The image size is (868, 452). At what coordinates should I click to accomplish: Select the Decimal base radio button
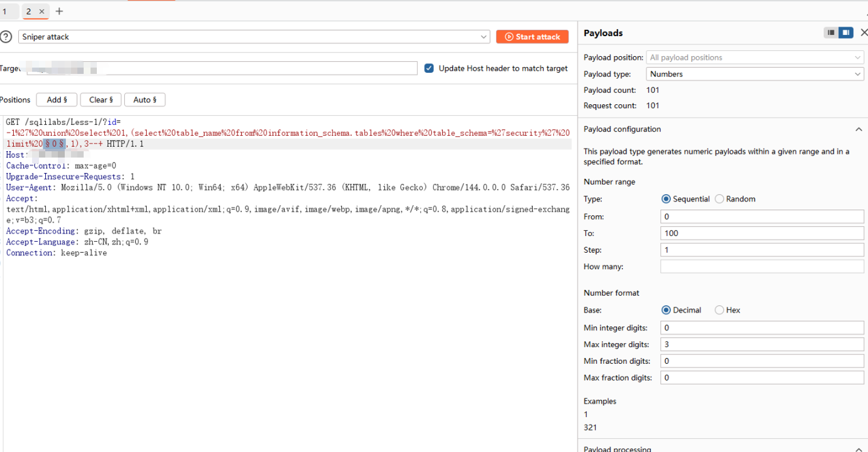tap(666, 310)
